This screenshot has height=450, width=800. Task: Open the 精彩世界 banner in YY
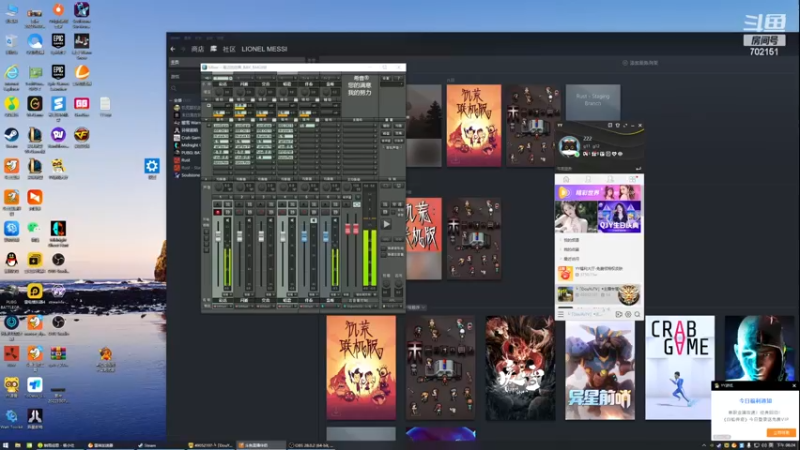[x=598, y=193]
